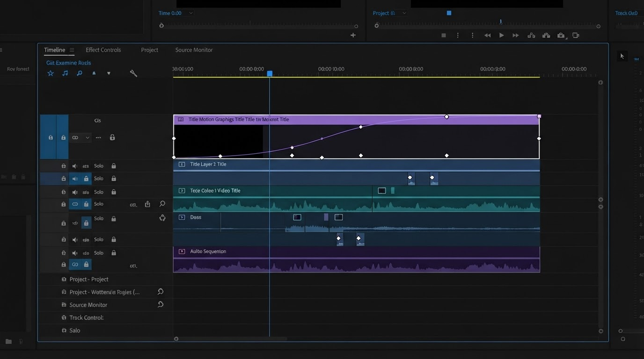The width and height of the screenshot is (644, 359).
Task: Open the Source Monitor tab
Action: [x=194, y=50]
